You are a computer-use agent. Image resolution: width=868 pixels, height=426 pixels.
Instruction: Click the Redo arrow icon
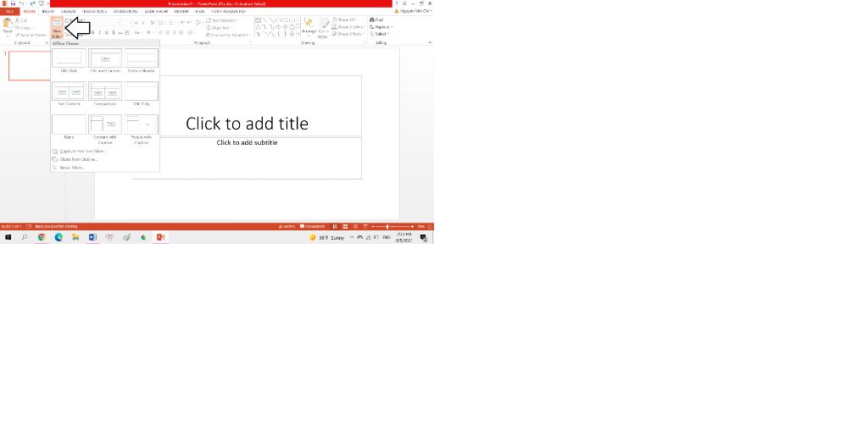[x=33, y=3]
